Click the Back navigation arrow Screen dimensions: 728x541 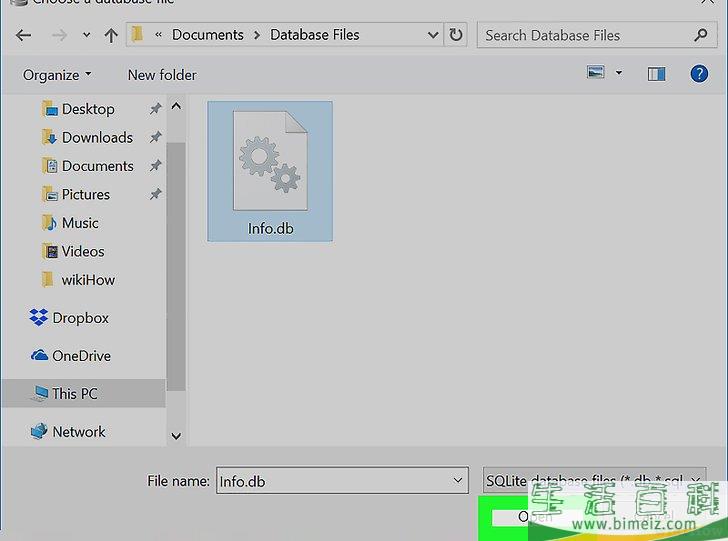point(24,35)
